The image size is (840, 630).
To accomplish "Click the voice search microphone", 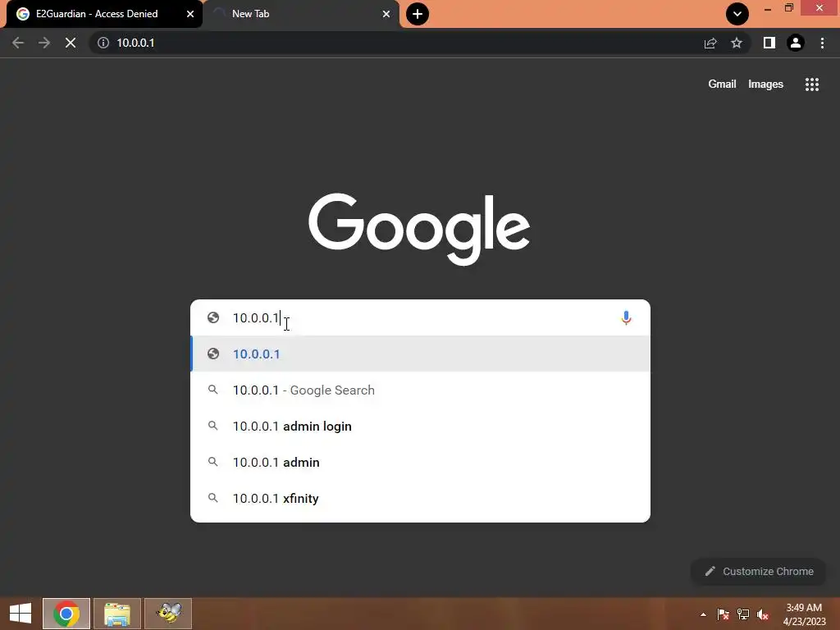I will 626,317.
